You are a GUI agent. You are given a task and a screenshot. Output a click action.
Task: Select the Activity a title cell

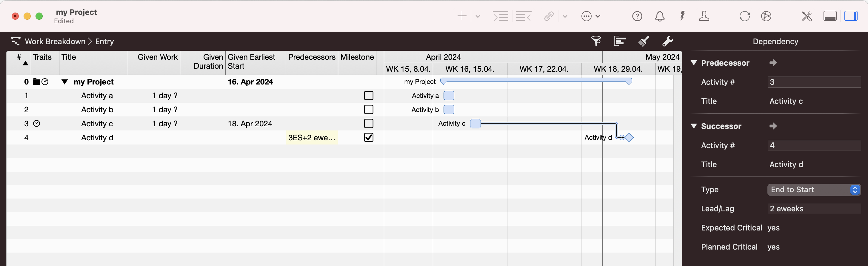point(93,96)
